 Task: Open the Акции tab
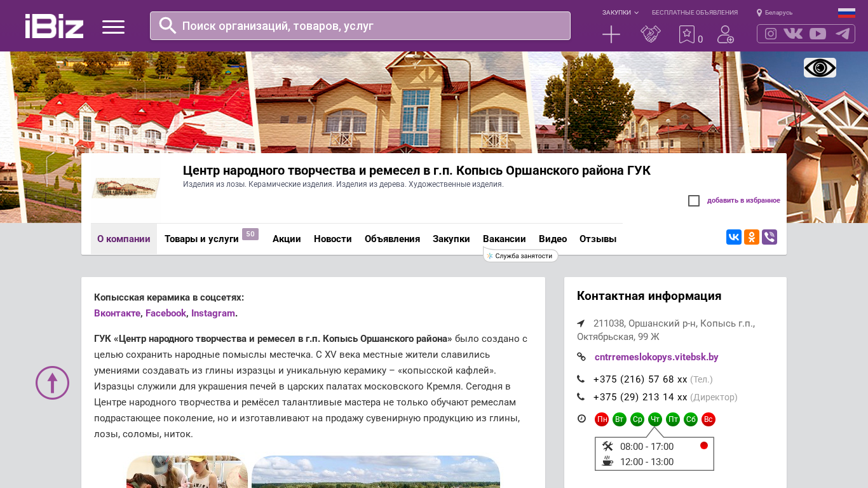(287, 239)
